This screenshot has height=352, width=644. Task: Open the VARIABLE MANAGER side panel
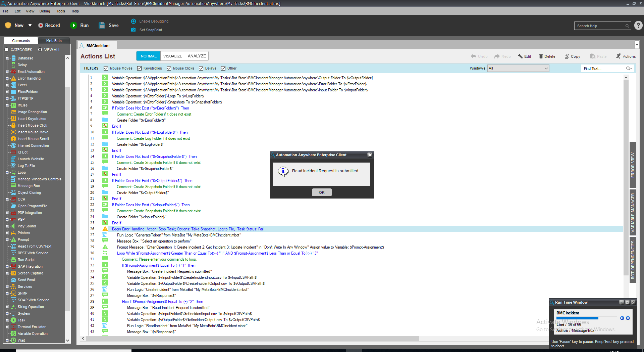coord(633,213)
